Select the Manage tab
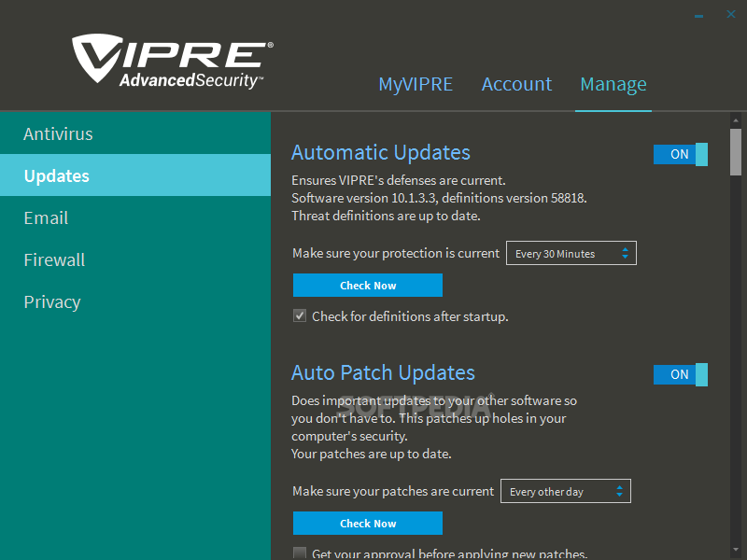Screen dimensions: 747x560 point(613,84)
